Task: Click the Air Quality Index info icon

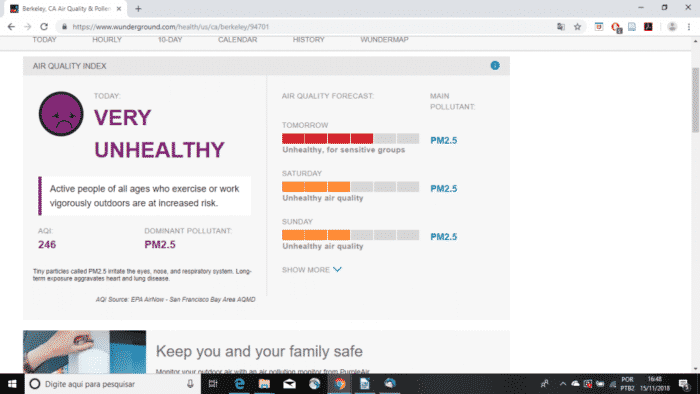Action: 495,66
